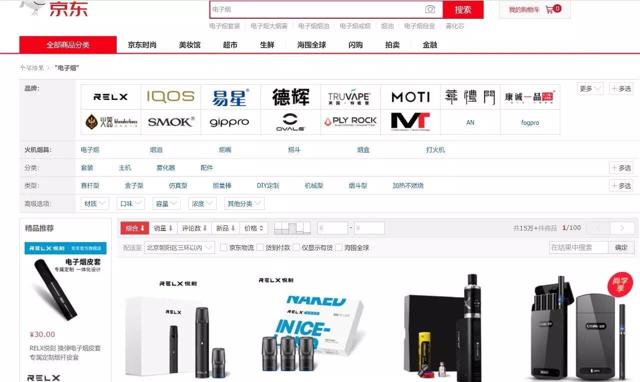640x382 pixels.
Task: Check 海囤全球 filter option
Action: coord(339,247)
